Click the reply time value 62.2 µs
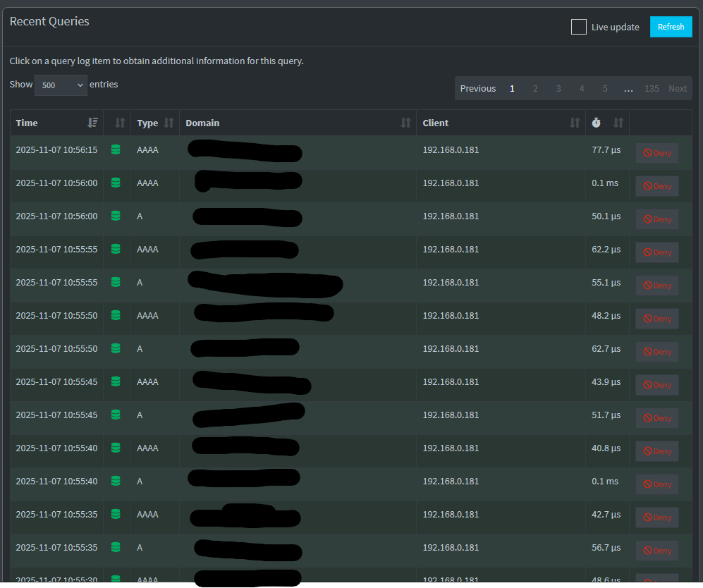This screenshot has height=588, width=703. click(x=606, y=249)
